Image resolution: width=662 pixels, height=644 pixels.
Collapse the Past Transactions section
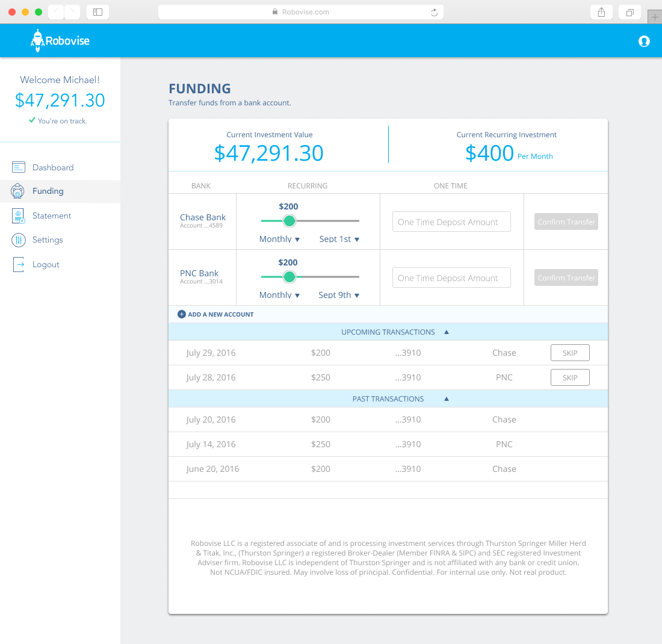pyautogui.click(x=447, y=398)
